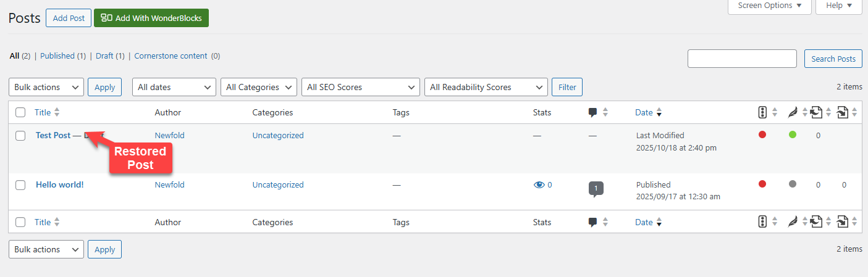Click the comments icon in table footer

tap(592, 222)
